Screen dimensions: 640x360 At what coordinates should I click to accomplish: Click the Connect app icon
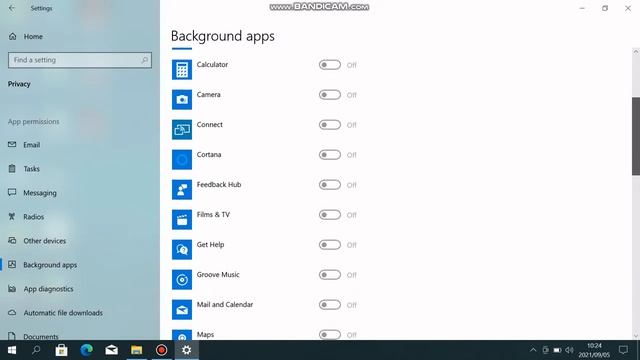coord(182,130)
